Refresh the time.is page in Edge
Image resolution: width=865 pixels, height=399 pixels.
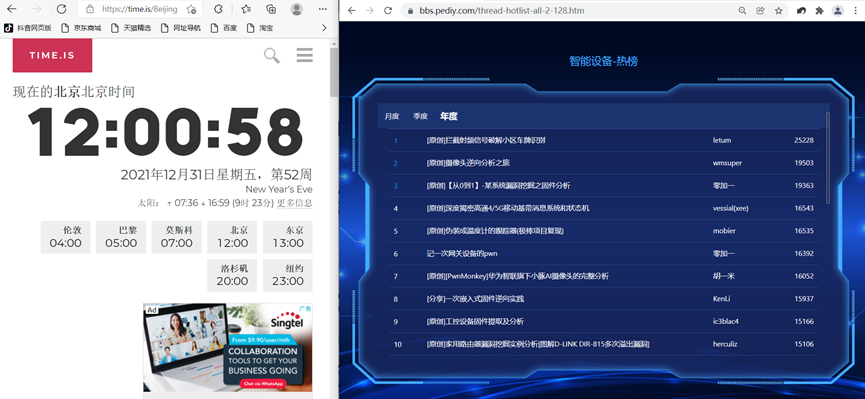pos(62,9)
